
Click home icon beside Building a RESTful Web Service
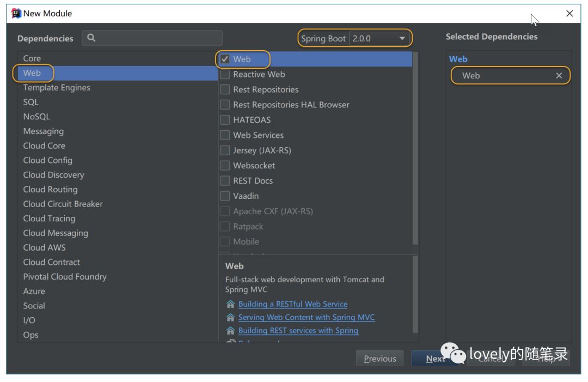click(x=230, y=304)
